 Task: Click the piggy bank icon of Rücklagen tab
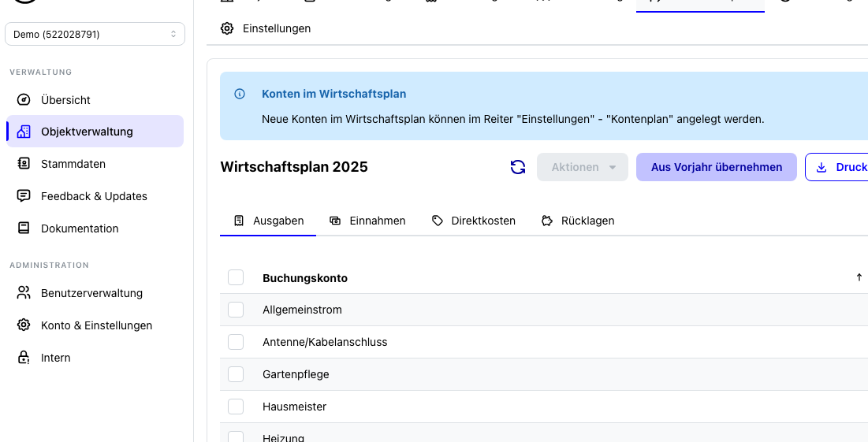(x=547, y=221)
